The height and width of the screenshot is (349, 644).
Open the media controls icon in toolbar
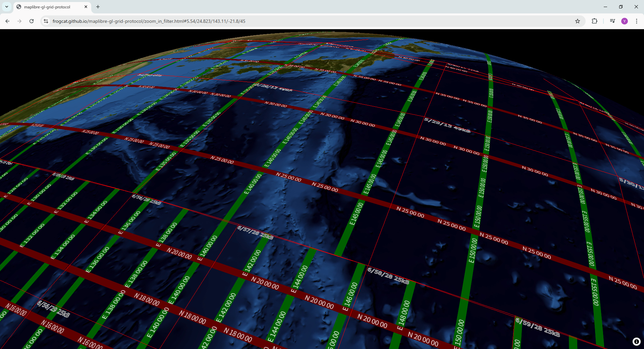point(612,21)
